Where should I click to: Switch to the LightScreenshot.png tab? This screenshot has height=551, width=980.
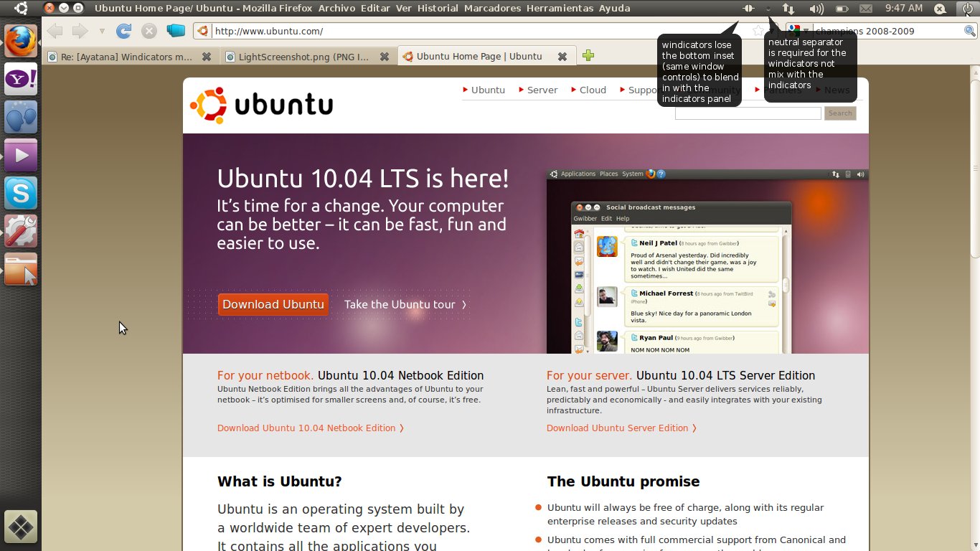click(303, 56)
